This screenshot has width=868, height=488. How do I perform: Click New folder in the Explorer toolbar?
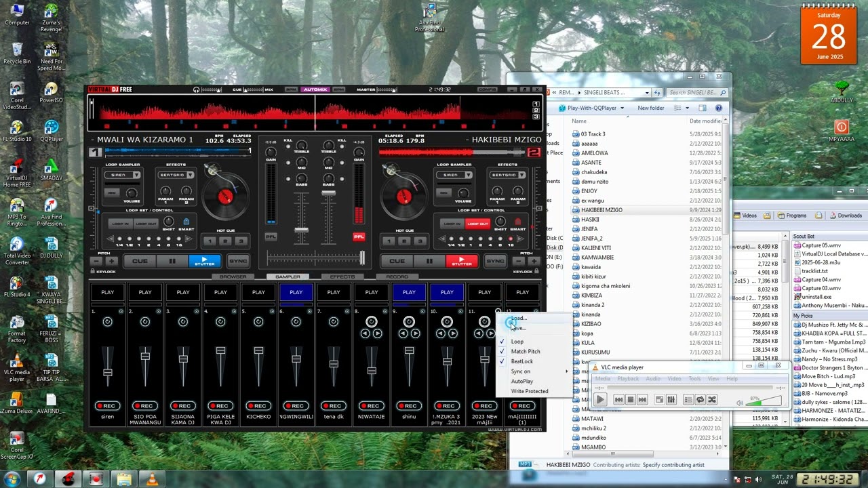click(x=651, y=108)
